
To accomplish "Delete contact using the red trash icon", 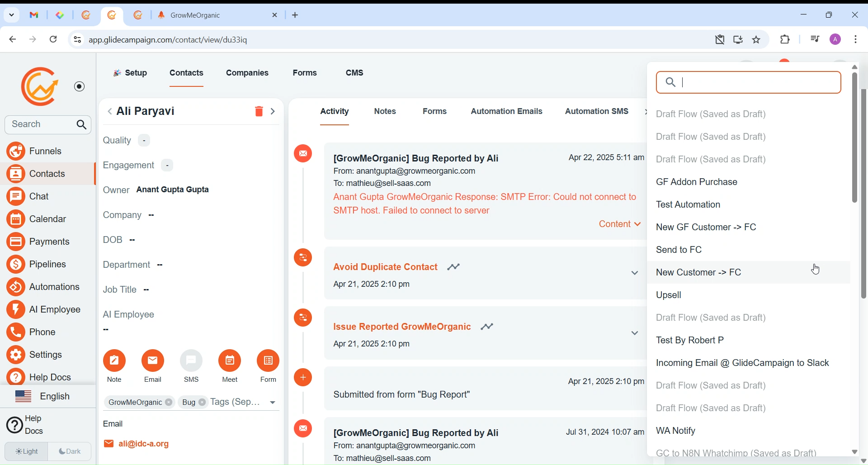I will 259,112.
